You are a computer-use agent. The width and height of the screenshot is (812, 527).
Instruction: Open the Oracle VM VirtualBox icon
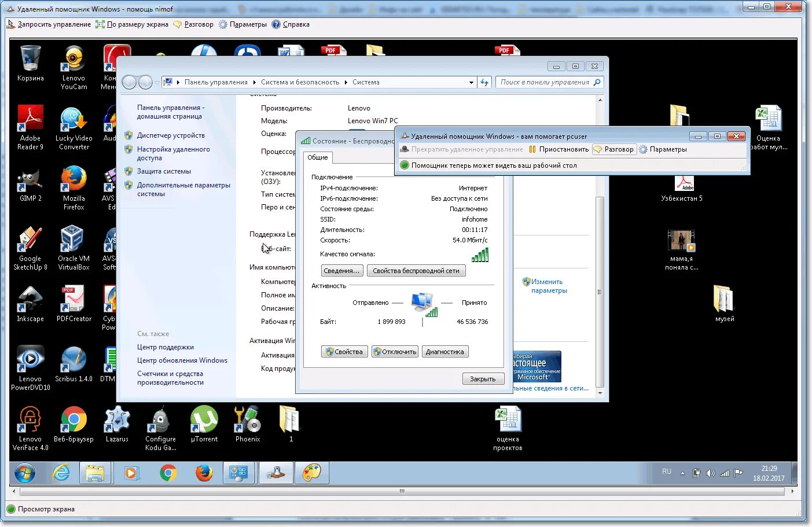(74, 248)
